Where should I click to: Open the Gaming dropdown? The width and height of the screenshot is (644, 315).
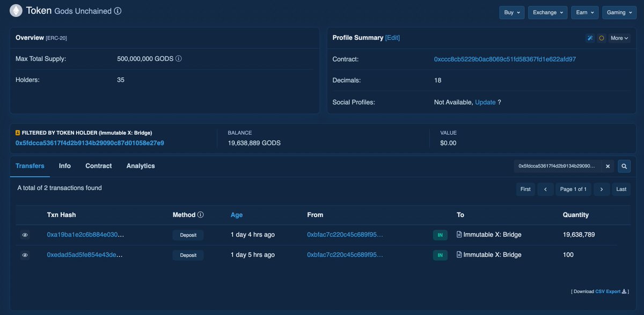(x=619, y=12)
